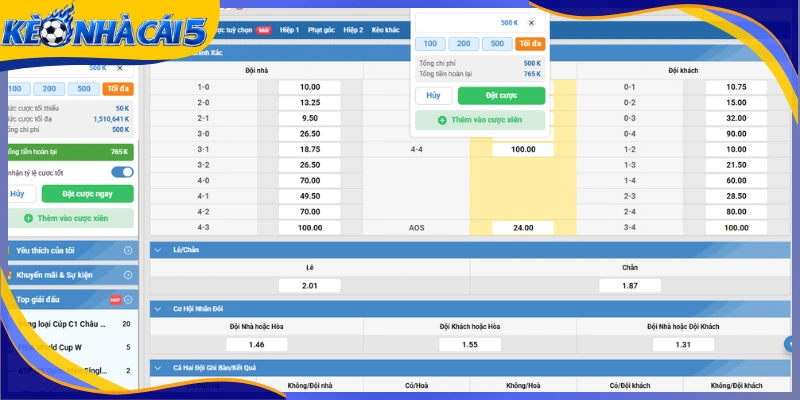800x400 pixels.
Task: Select 500 quick stake in popup slip
Action: (497, 44)
